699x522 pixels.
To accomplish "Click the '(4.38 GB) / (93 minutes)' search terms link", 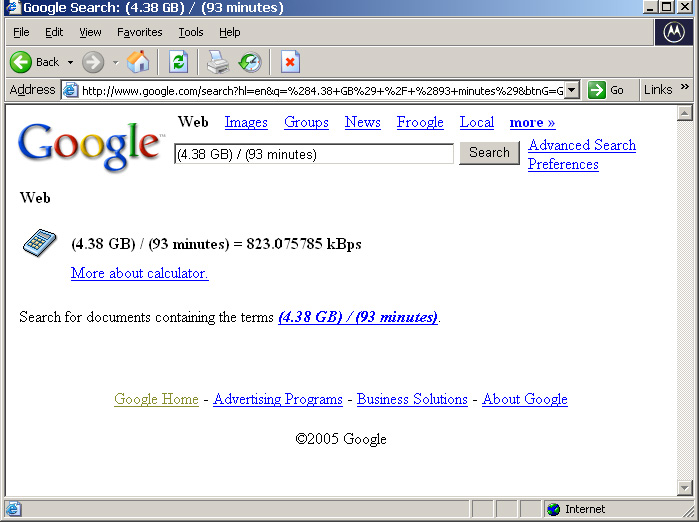I will click(358, 317).
